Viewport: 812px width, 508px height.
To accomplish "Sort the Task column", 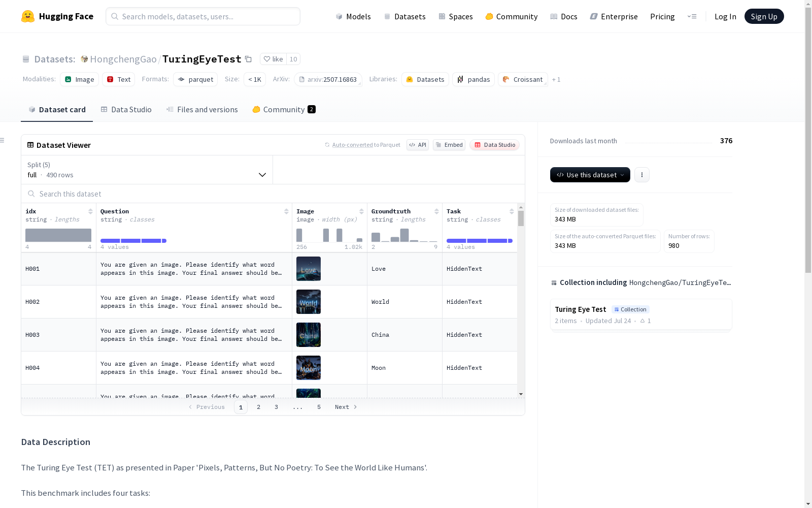I will coord(512,211).
